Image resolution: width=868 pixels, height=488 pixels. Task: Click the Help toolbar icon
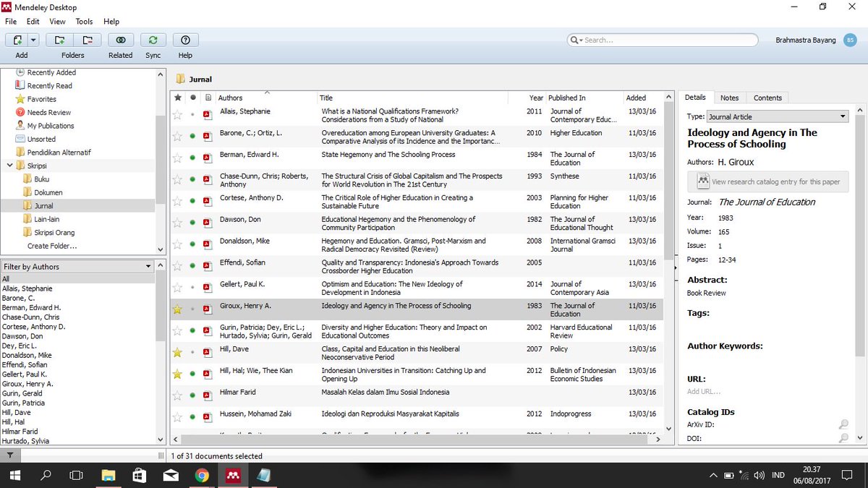(185, 40)
